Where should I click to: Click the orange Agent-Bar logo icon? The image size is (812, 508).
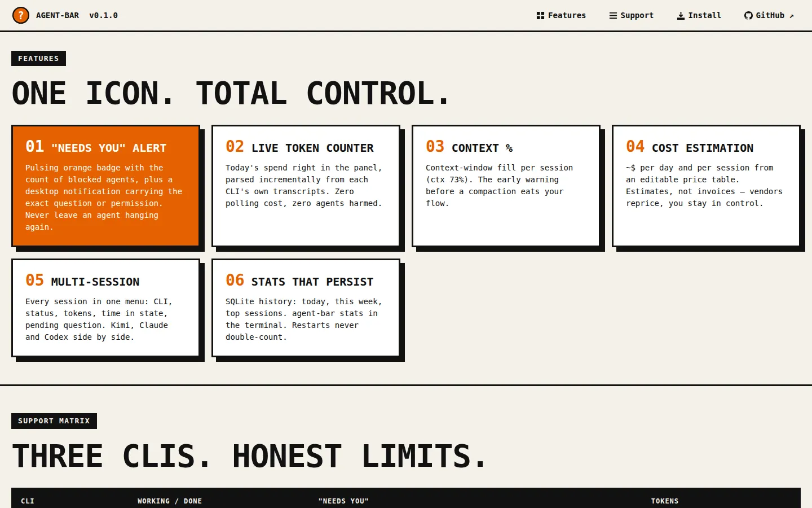(21, 15)
